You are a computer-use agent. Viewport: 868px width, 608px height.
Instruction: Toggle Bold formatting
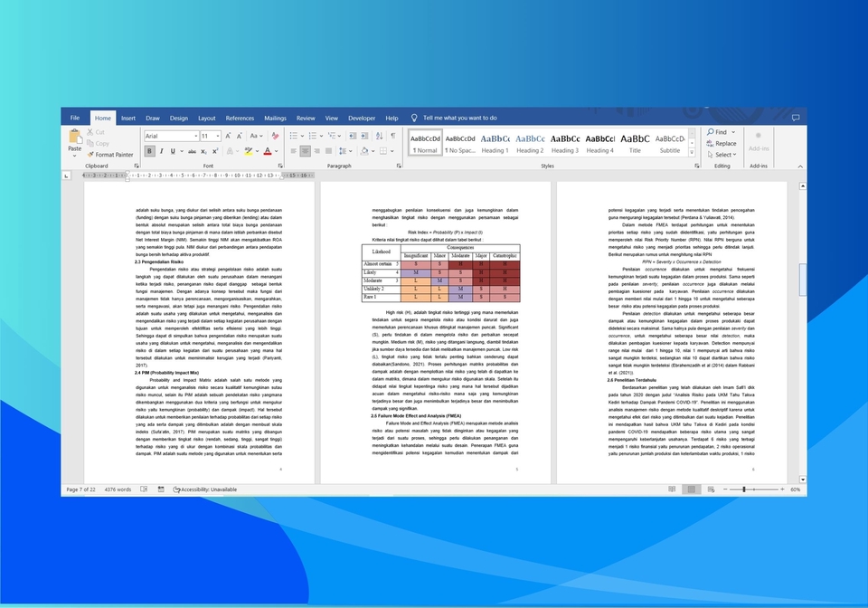149,151
